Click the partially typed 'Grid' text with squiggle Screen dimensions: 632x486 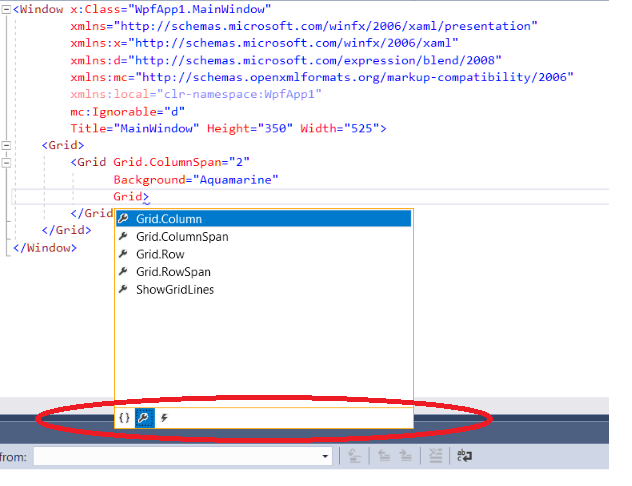[x=128, y=197]
